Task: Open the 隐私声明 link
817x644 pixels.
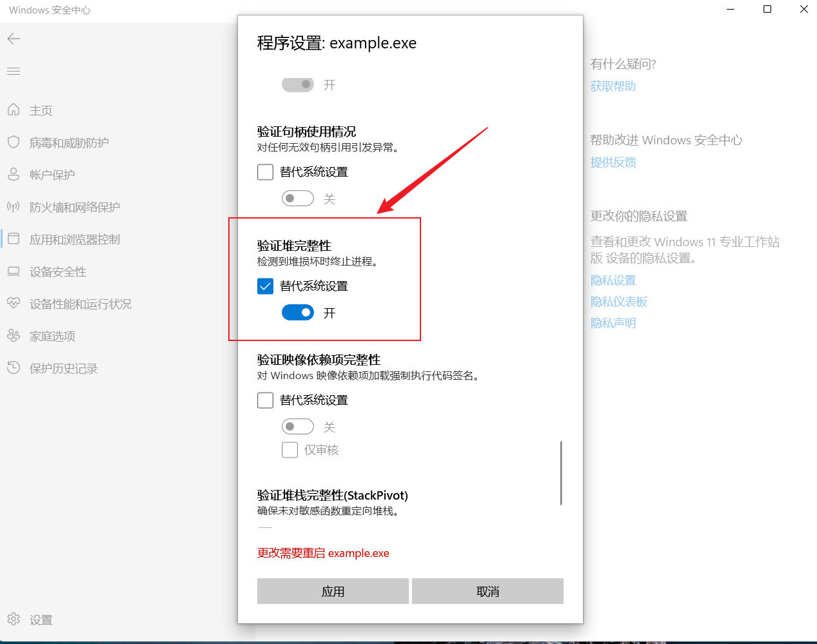Action: pos(613,322)
